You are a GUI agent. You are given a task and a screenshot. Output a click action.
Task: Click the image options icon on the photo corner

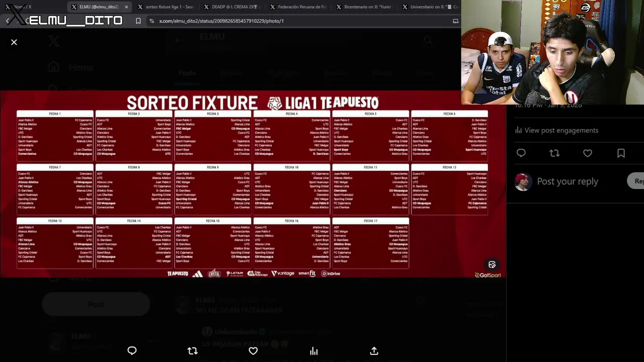pyautogui.click(x=492, y=265)
